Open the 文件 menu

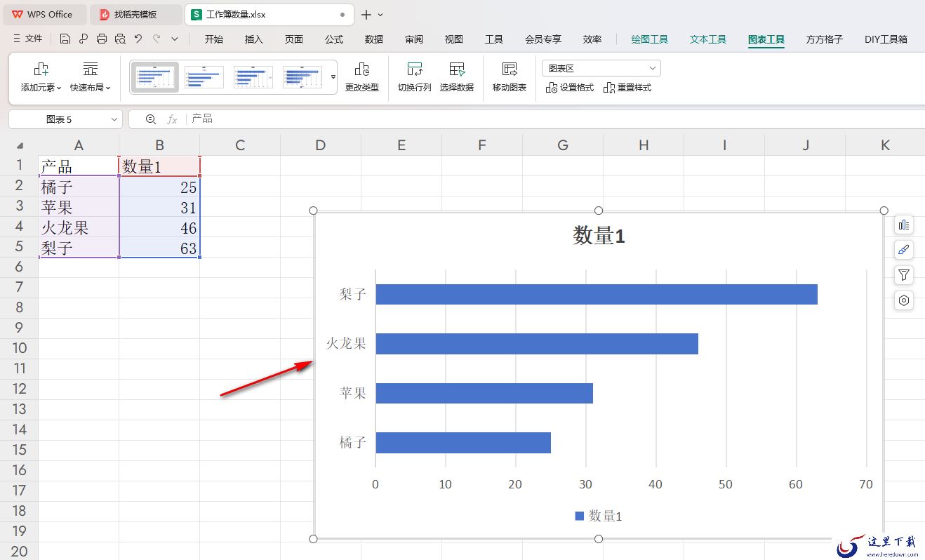click(28, 39)
